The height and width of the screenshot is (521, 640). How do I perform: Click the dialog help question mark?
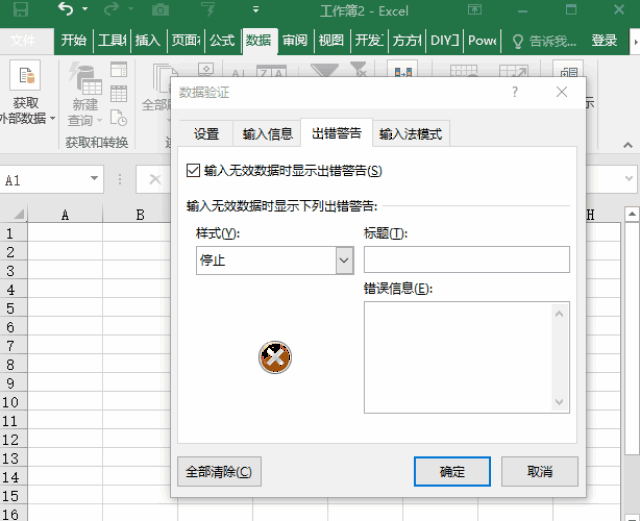(515, 92)
